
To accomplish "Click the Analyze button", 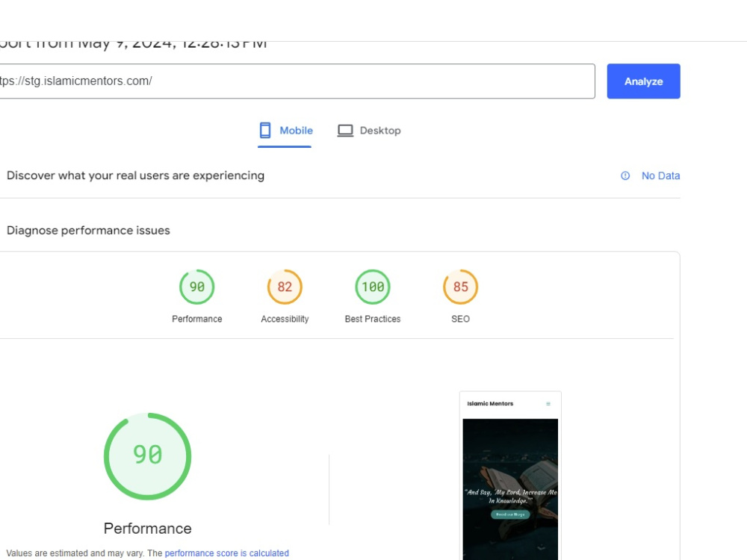I will tap(643, 81).
